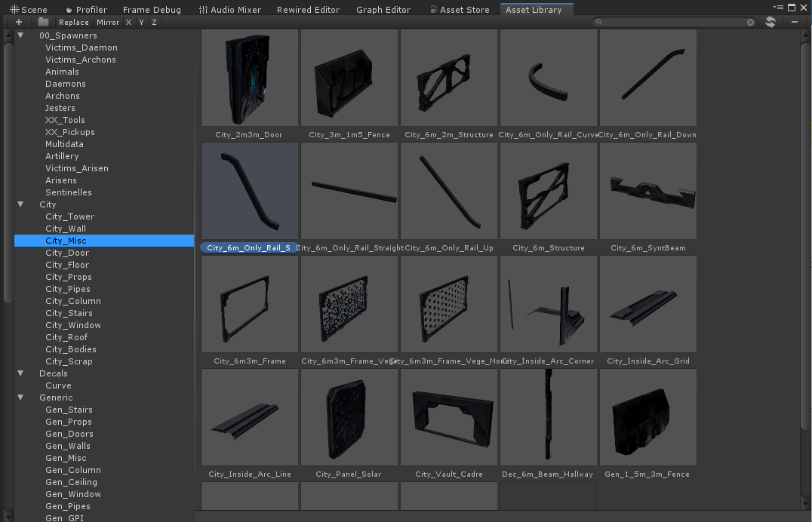Toggle the X mirror axis
The height and width of the screenshot is (522, 812).
[x=128, y=22]
